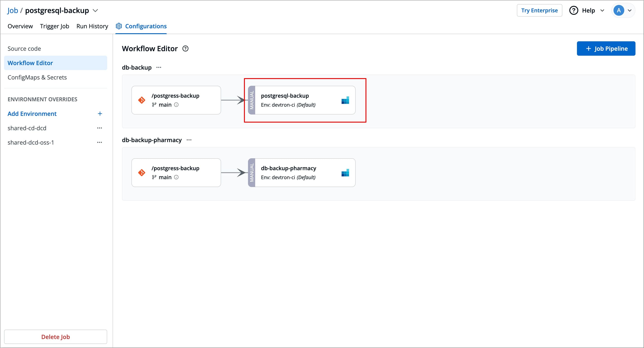Switch to the Run History tab
Screen dimensions: 644x348
92,26
